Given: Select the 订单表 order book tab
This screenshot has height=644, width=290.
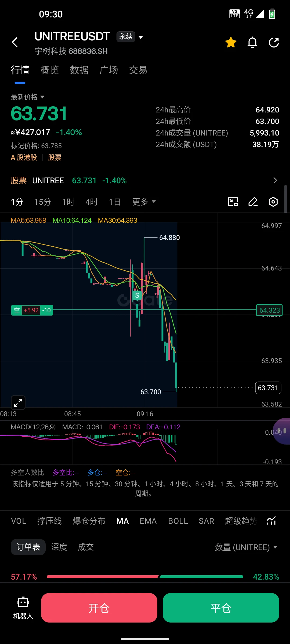Looking at the screenshot, I should [x=28, y=547].
